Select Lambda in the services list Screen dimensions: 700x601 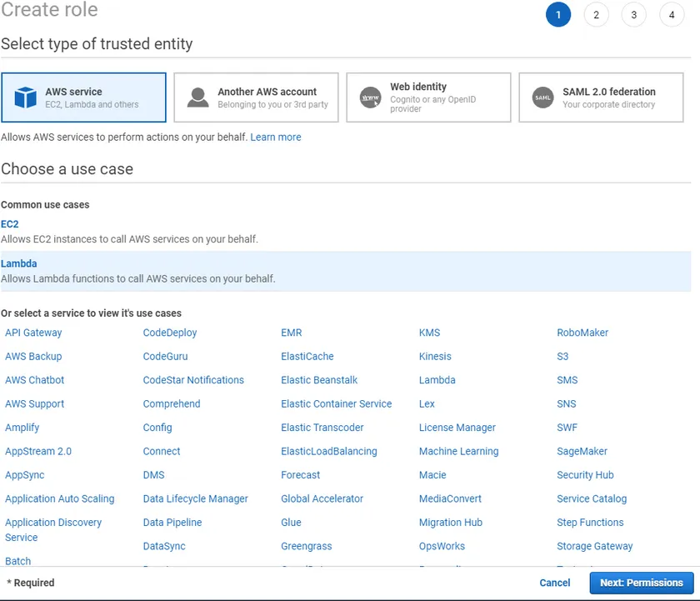(x=437, y=380)
